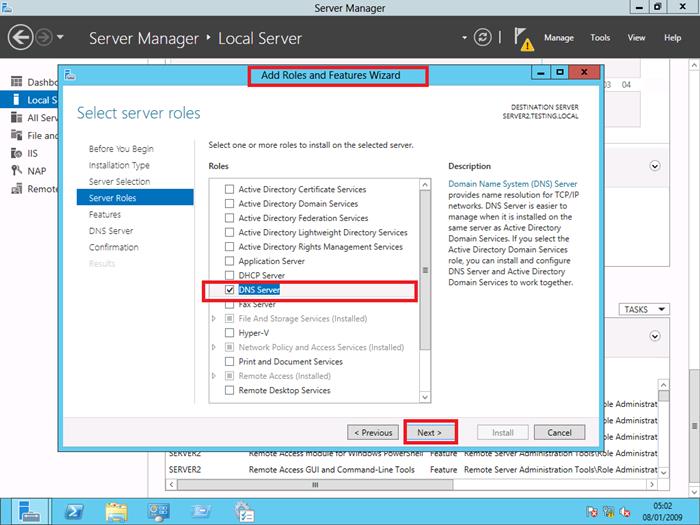Check Print and Document Services
This screenshot has height=525, width=700.
tap(229, 361)
